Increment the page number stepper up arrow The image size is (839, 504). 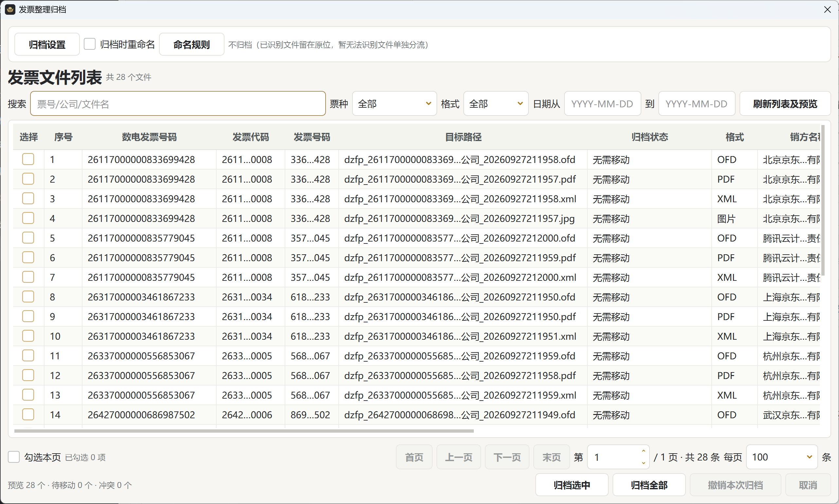(x=643, y=451)
